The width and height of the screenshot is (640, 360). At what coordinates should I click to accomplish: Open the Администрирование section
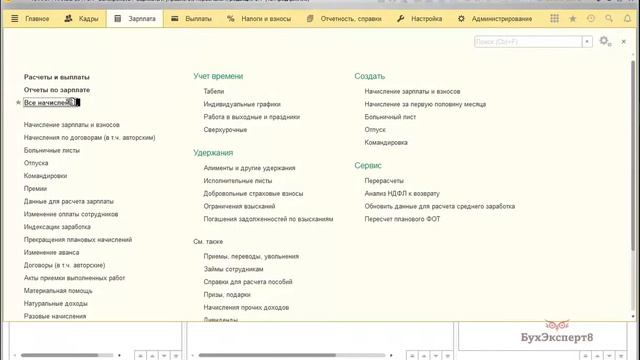click(x=495, y=19)
